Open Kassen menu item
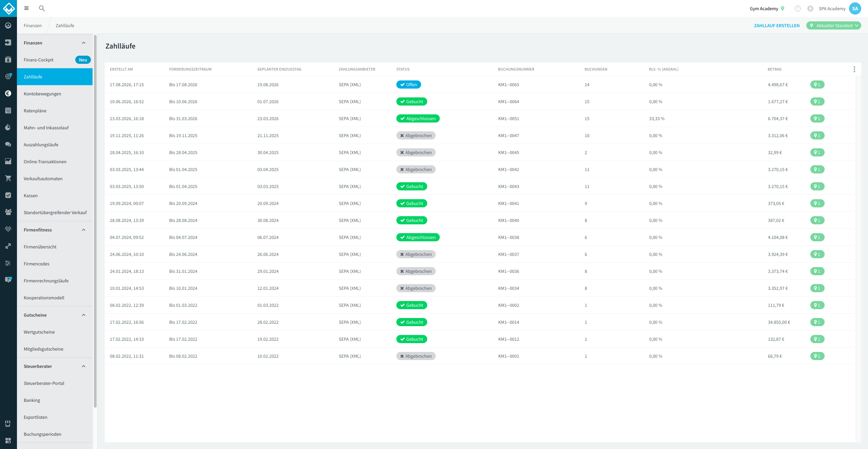 (x=55, y=195)
